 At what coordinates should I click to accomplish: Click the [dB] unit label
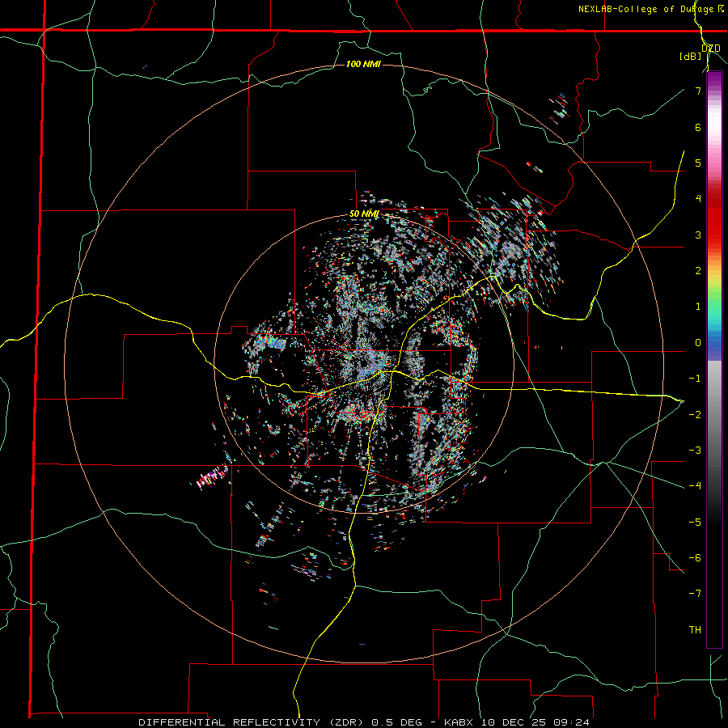coord(691,56)
